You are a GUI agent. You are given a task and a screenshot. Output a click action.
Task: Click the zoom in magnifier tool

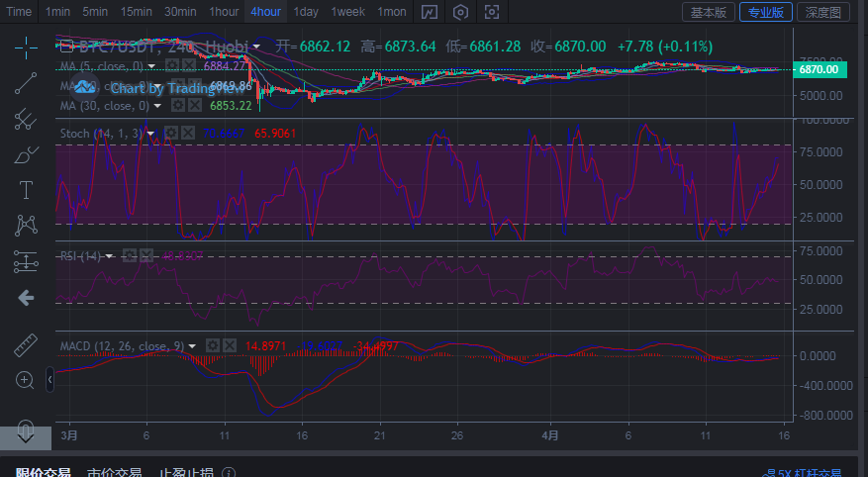click(26, 380)
